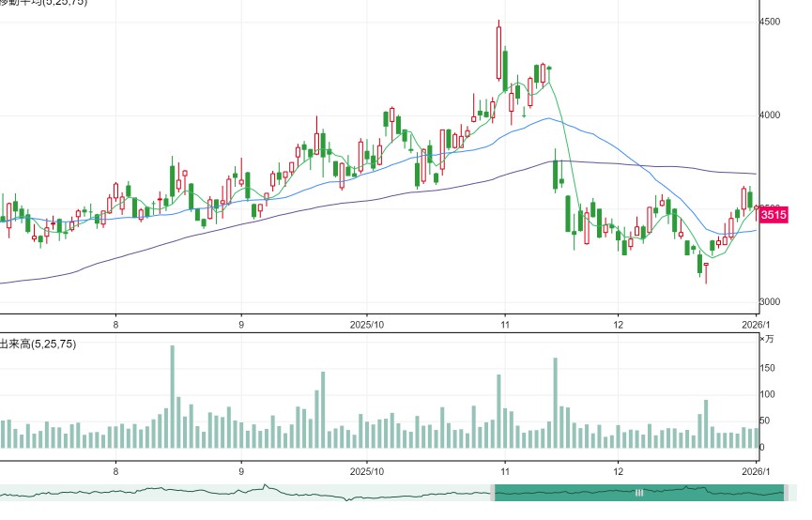Click the 4000 price axis label

tap(770, 115)
